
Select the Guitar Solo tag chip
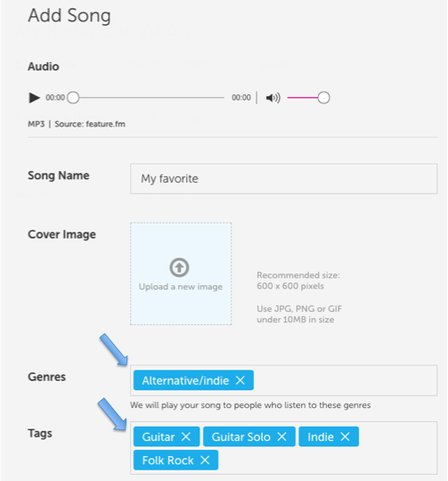[240, 436]
